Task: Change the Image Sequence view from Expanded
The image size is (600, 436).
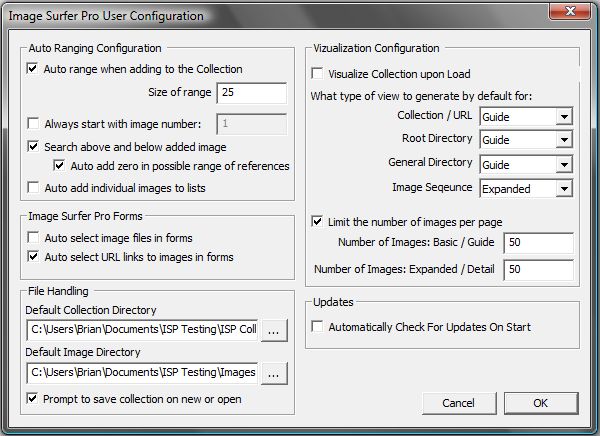Action: tap(526, 189)
